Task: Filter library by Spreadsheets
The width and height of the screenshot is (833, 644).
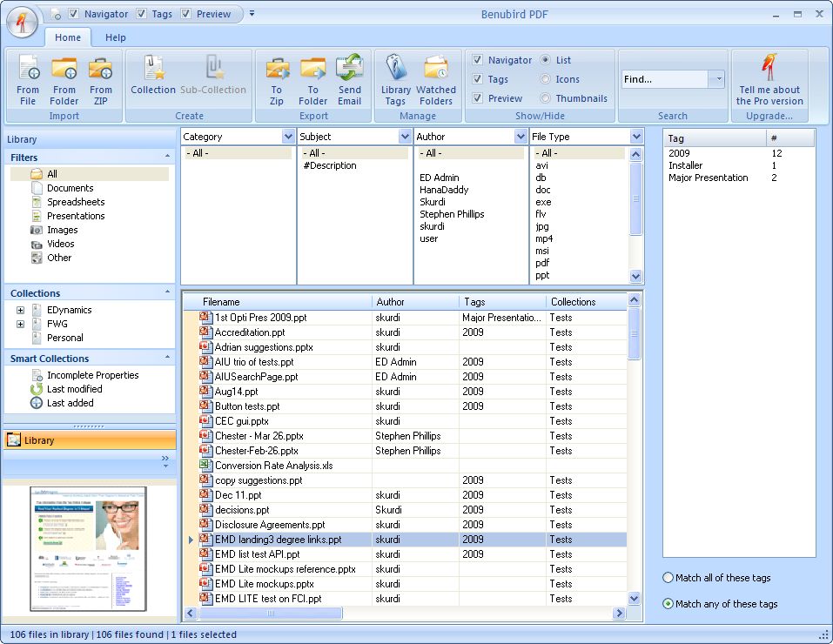Action: point(76,202)
